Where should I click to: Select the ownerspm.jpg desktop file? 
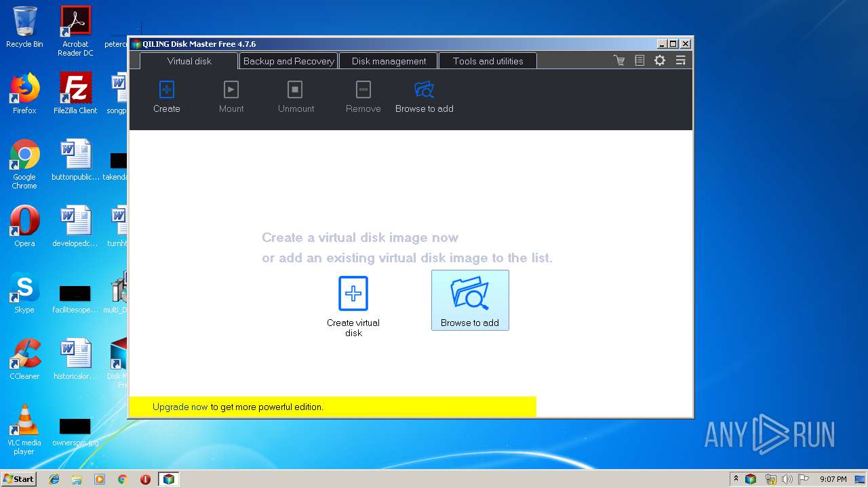point(75,432)
